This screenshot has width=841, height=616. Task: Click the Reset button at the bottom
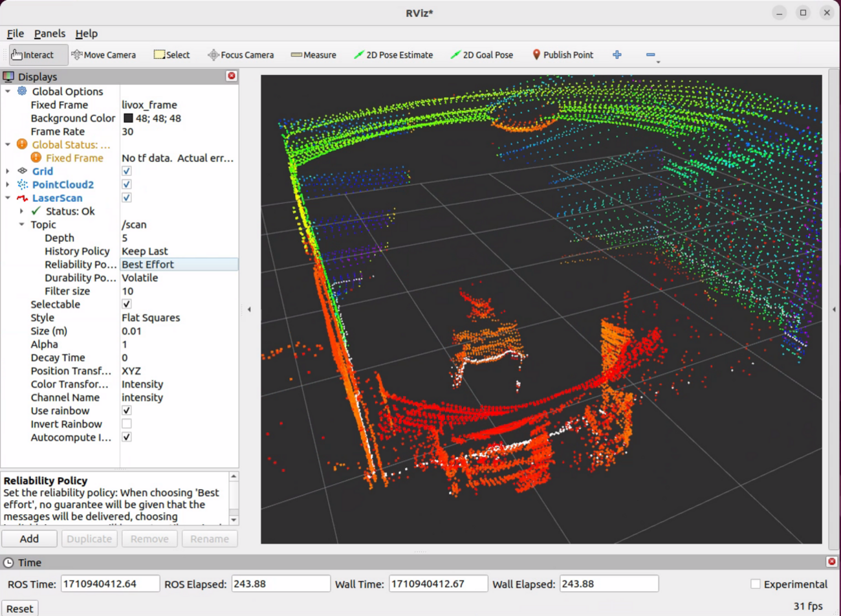click(x=20, y=608)
